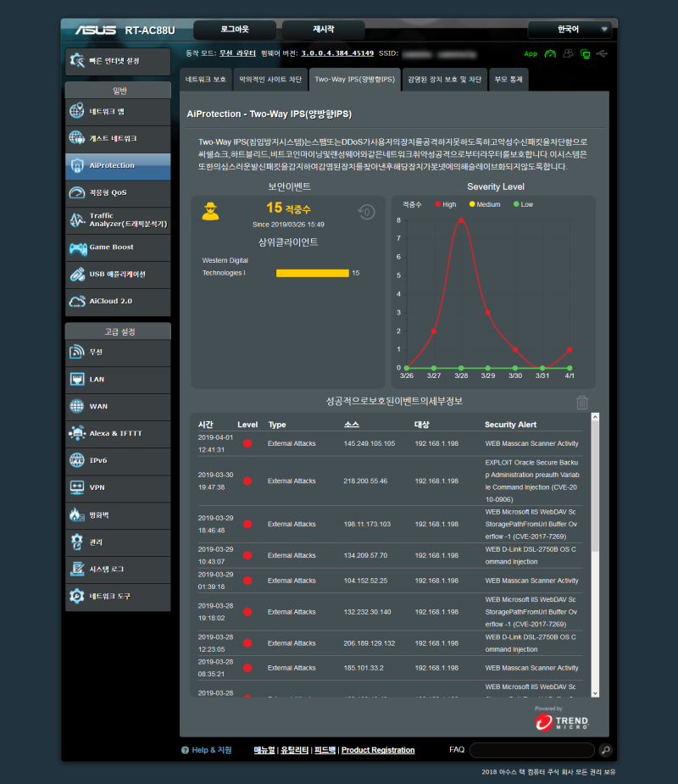Open LAN settings icon

coord(77,379)
